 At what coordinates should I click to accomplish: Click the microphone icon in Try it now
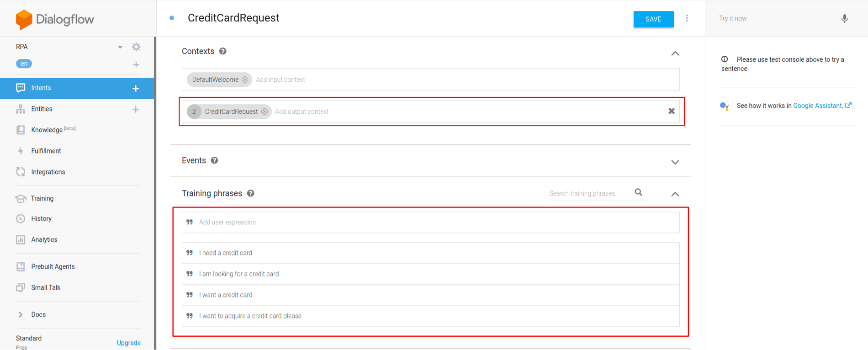pyautogui.click(x=844, y=19)
